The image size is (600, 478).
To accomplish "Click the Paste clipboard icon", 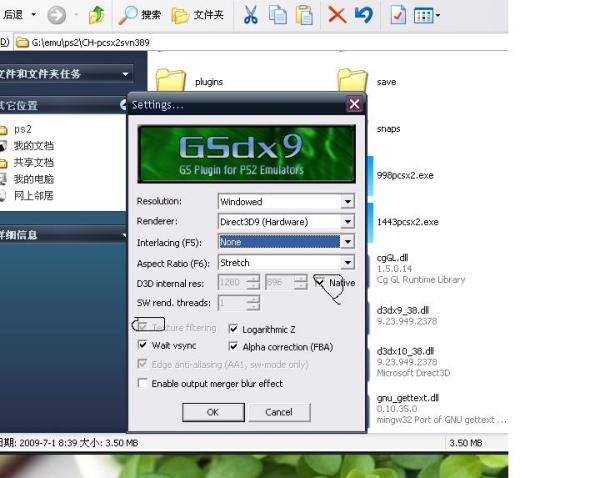I will (x=304, y=15).
